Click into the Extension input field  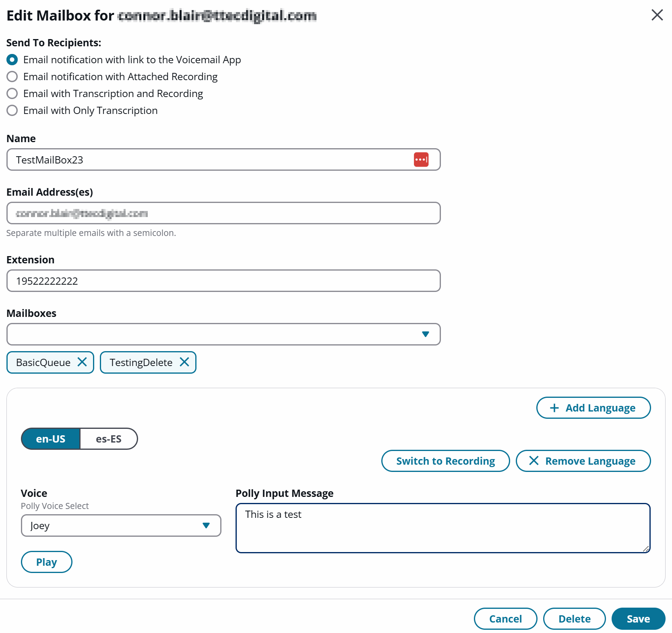tap(223, 281)
